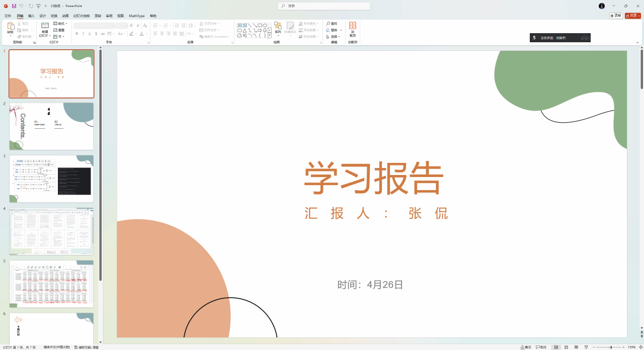Decrease font size with the smaller A icon
Image resolution: width=644 pixels, height=350 pixels.
tap(138, 25)
